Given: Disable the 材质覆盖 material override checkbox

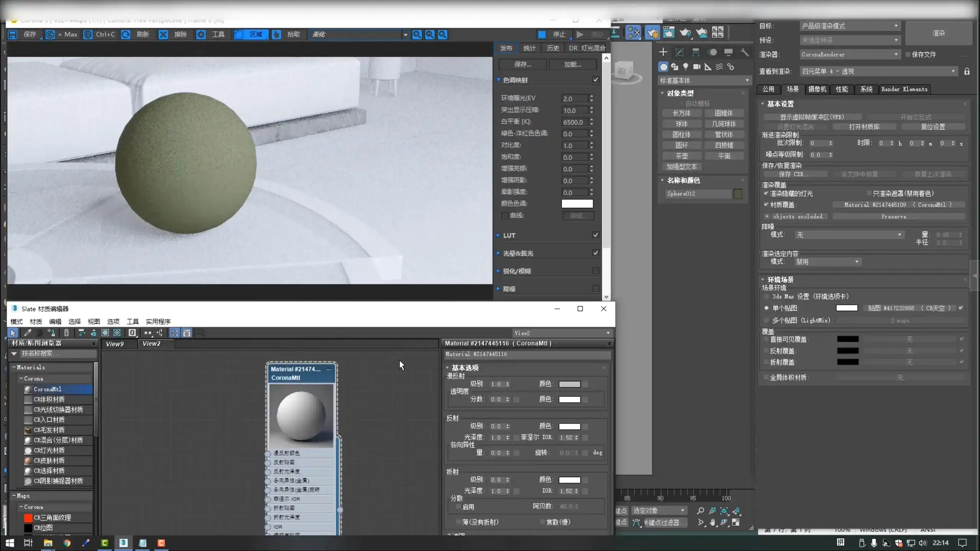Looking at the screenshot, I should point(766,205).
